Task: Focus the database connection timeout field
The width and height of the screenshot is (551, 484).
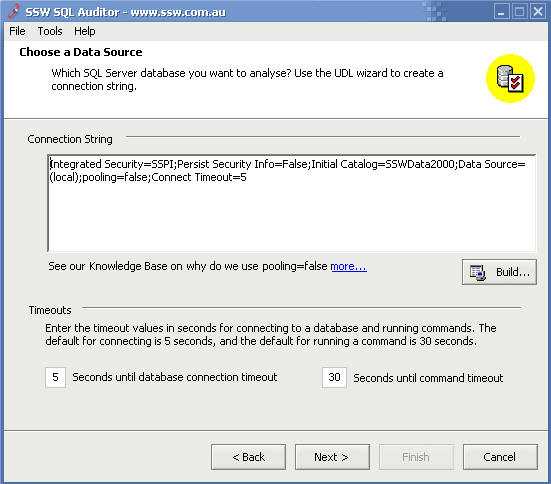Action: pyautogui.click(x=56, y=377)
